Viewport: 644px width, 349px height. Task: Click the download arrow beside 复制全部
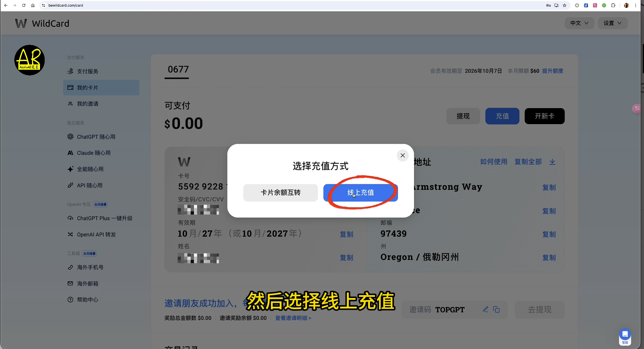click(x=552, y=162)
